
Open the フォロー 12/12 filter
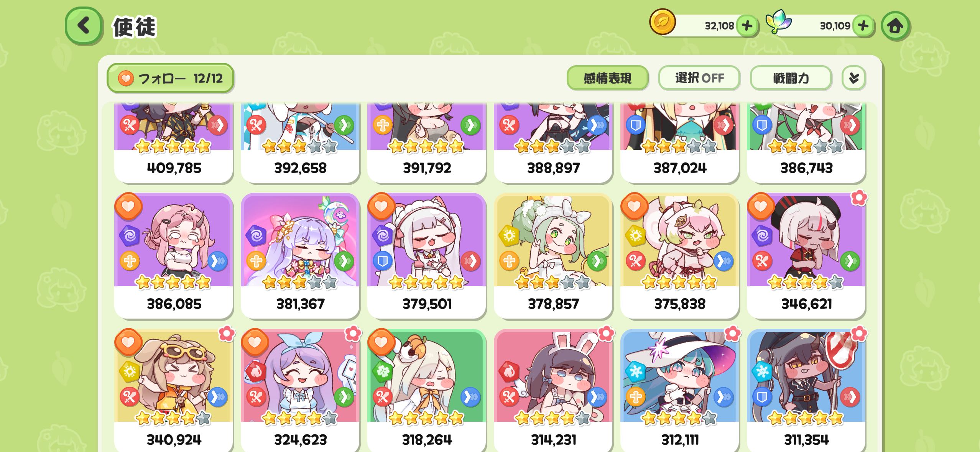[170, 78]
